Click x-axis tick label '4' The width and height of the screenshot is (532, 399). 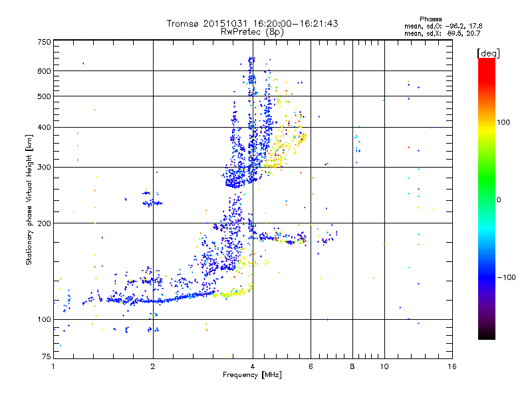coord(253,366)
